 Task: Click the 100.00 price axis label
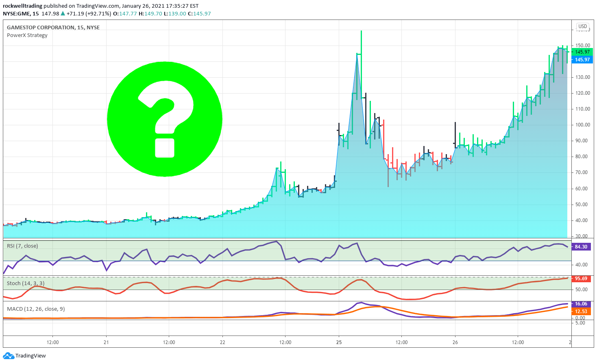pyautogui.click(x=583, y=125)
